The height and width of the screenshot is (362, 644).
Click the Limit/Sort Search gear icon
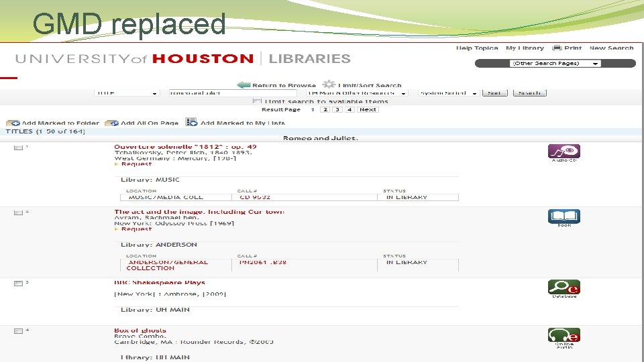(x=329, y=84)
